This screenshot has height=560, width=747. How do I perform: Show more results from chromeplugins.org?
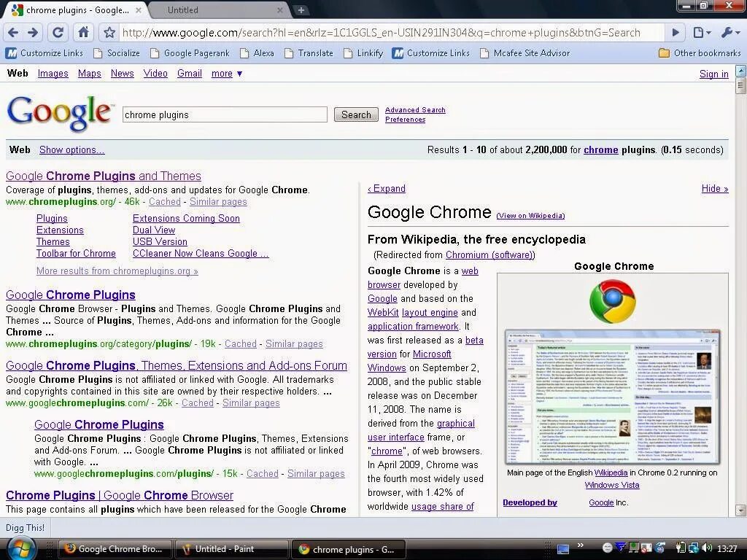pyautogui.click(x=117, y=271)
